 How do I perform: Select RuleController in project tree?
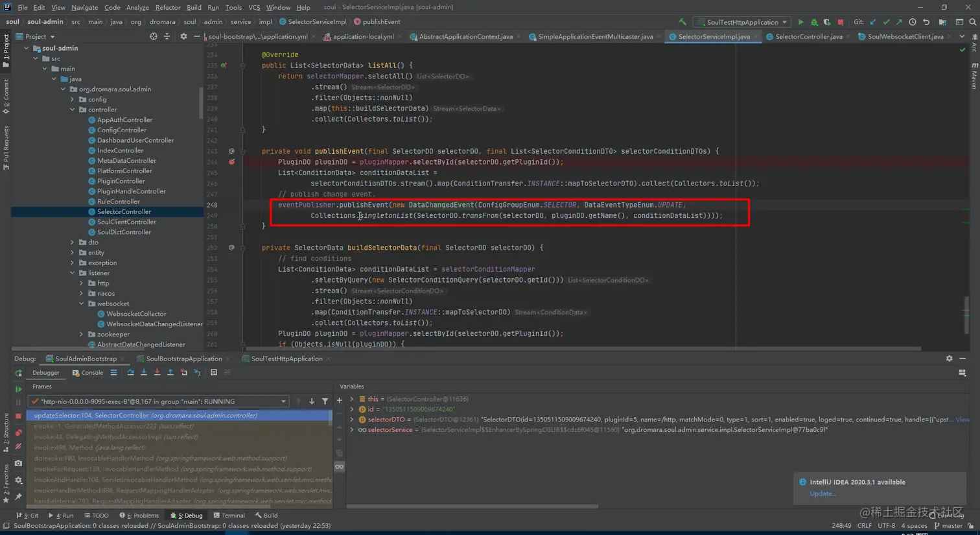(x=118, y=202)
